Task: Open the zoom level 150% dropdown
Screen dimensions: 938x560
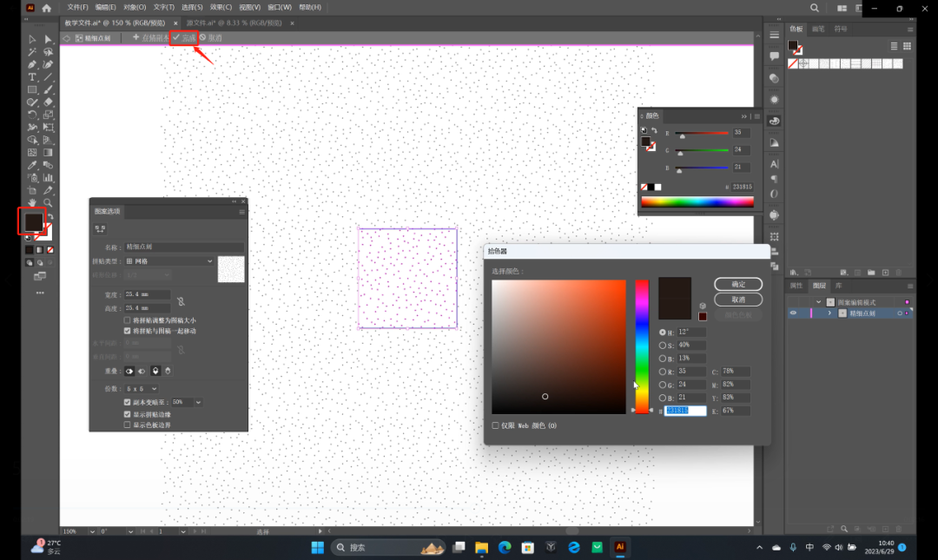Action: coord(91,531)
